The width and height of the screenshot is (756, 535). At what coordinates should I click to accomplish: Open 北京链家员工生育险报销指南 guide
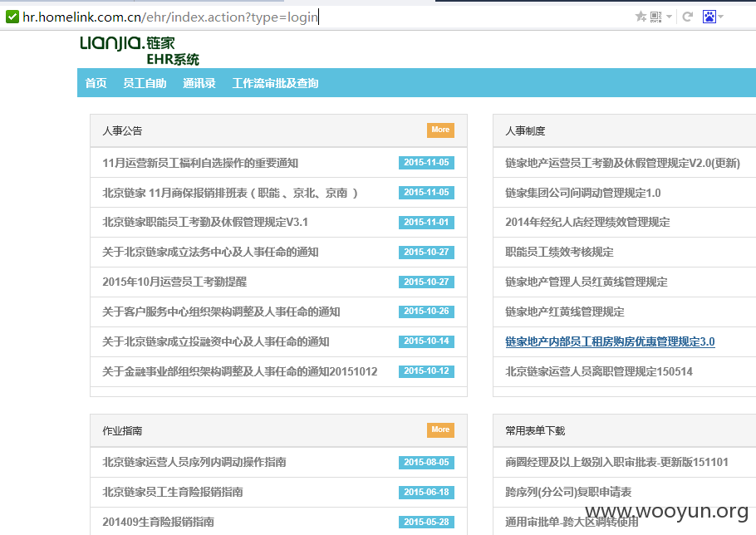[173, 492]
